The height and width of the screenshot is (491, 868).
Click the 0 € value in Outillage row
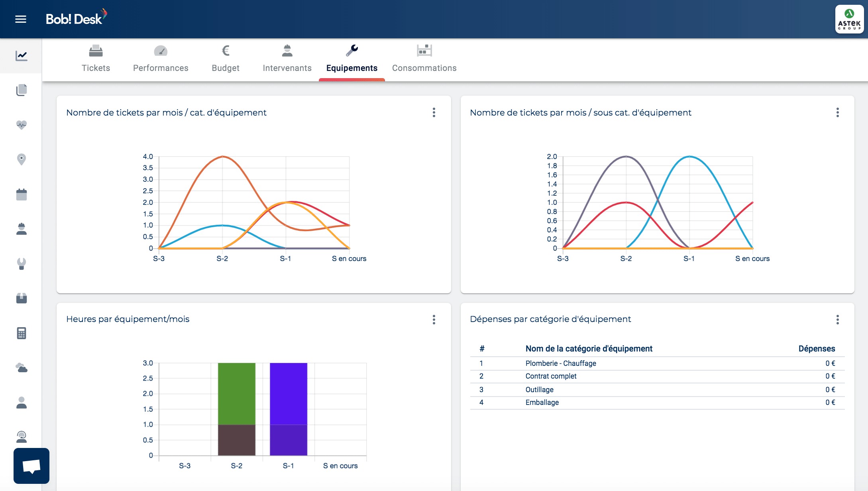click(830, 390)
